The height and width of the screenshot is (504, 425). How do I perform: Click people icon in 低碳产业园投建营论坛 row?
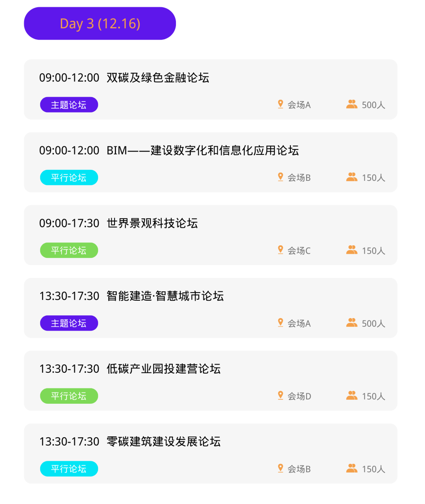coord(352,395)
